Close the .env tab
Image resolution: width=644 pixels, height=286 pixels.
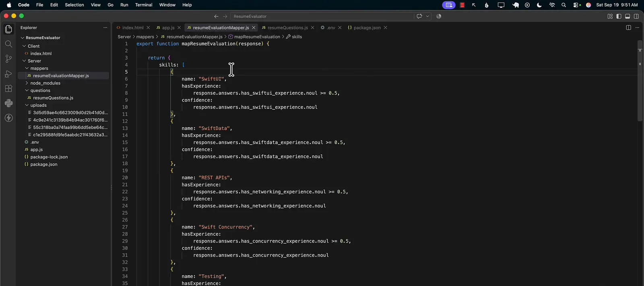(x=340, y=28)
